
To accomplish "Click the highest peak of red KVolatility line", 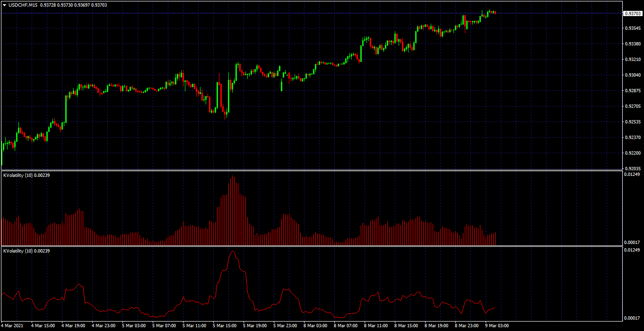I will 232,252.
